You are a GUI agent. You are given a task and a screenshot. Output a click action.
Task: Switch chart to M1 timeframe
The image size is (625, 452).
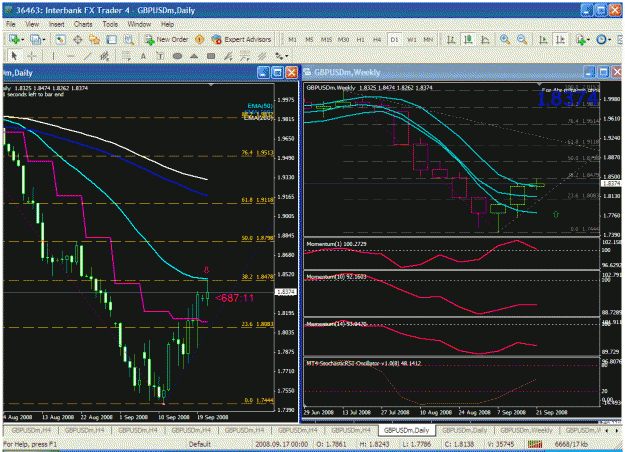pyautogui.click(x=292, y=39)
